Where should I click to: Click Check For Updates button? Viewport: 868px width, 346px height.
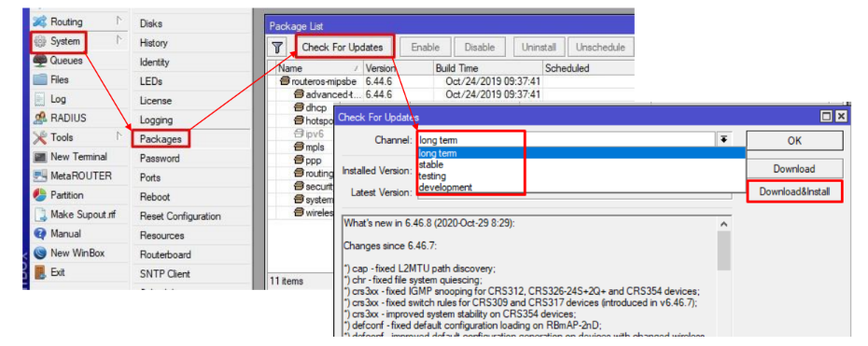tap(343, 48)
